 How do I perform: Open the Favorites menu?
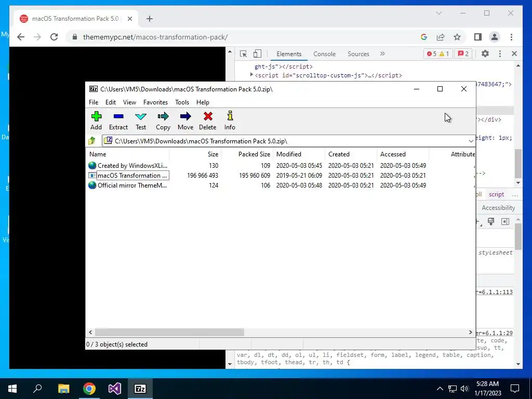click(x=155, y=102)
